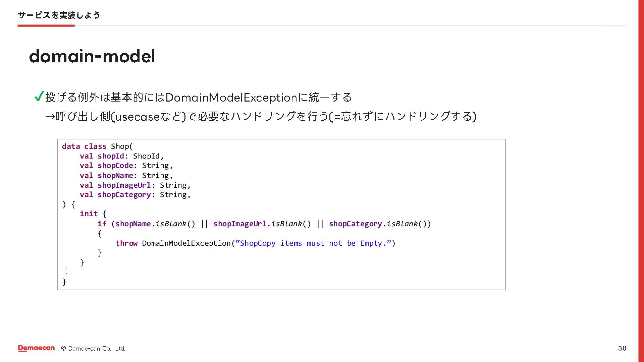
Task: Click the vertical ellipsis in the code block
Action: pyautogui.click(x=66, y=271)
